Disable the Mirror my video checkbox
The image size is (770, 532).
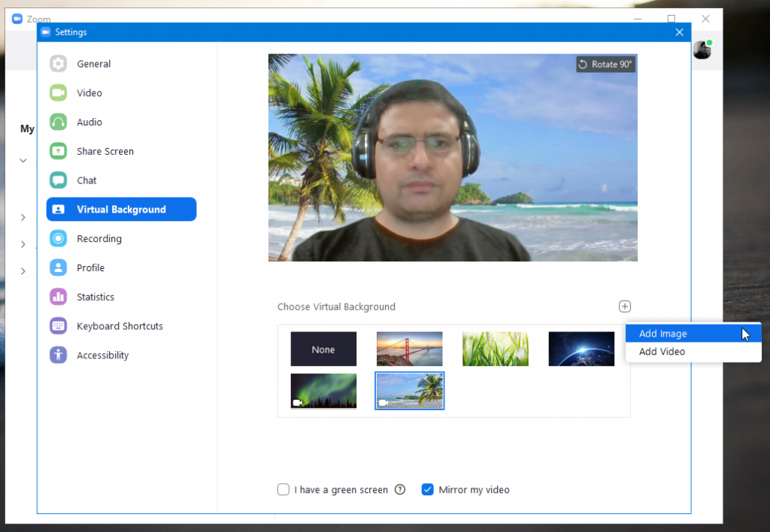tap(427, 489)
